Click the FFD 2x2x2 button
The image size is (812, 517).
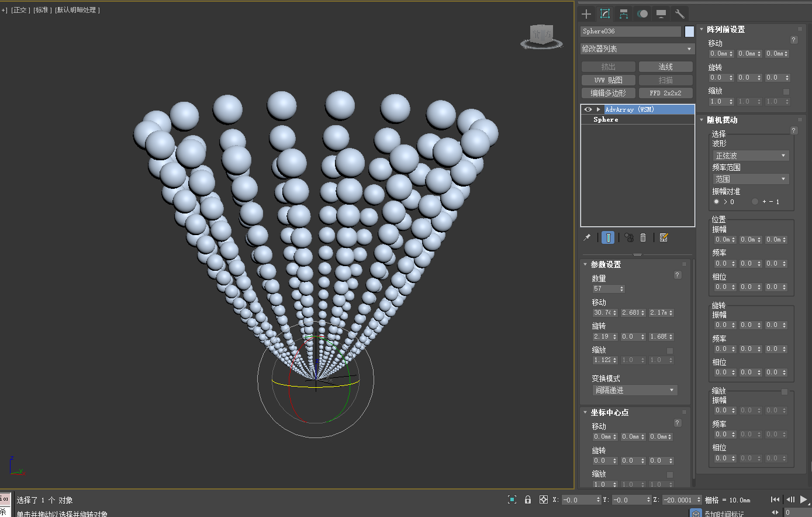[x=665, y=93]
